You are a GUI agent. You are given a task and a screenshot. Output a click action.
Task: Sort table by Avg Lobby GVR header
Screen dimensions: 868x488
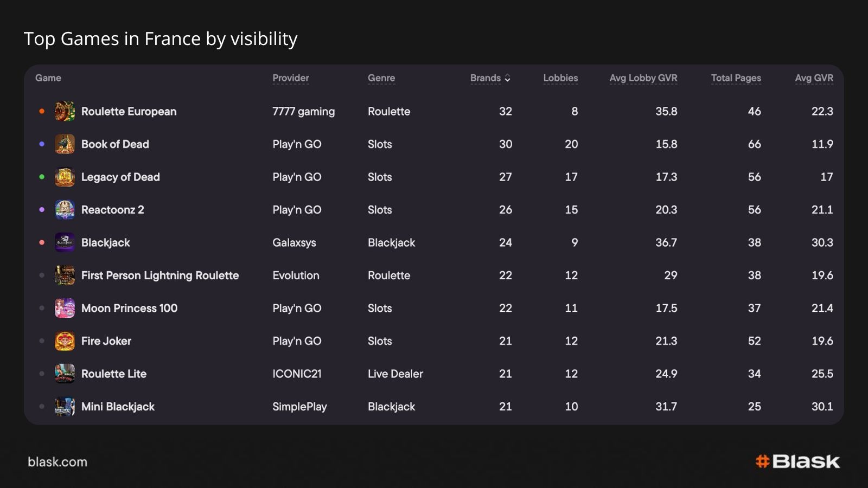(x=643, y=78)
